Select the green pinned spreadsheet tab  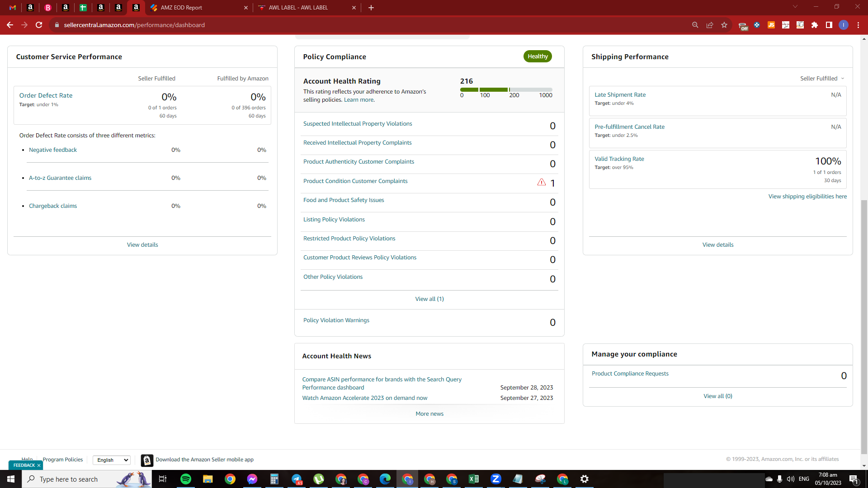[x=83, y=8]
